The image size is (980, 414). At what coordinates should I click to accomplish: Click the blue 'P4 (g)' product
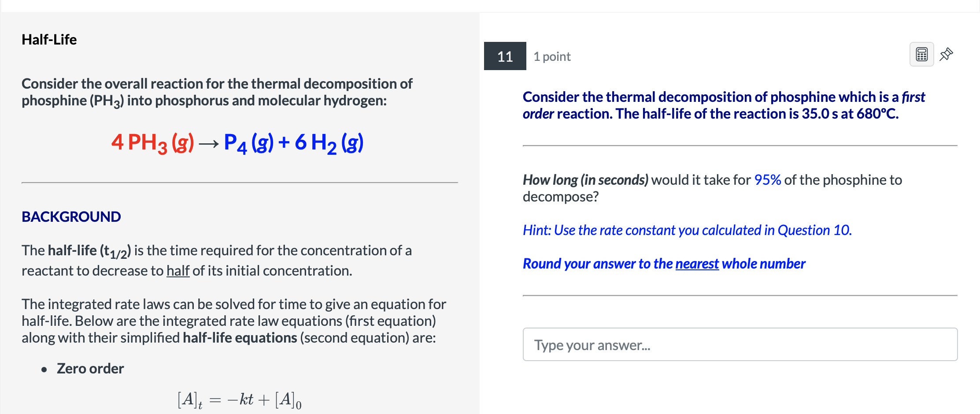248,143
